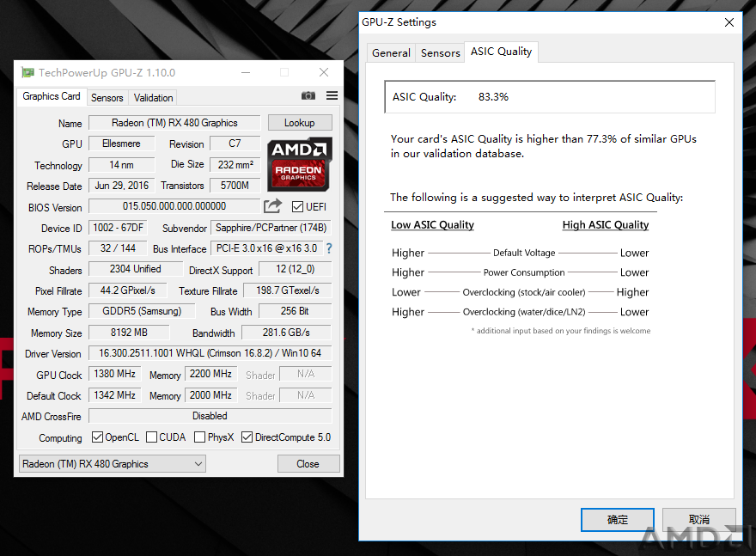Click the Low ASIC Quality heading

pos(432,224)
